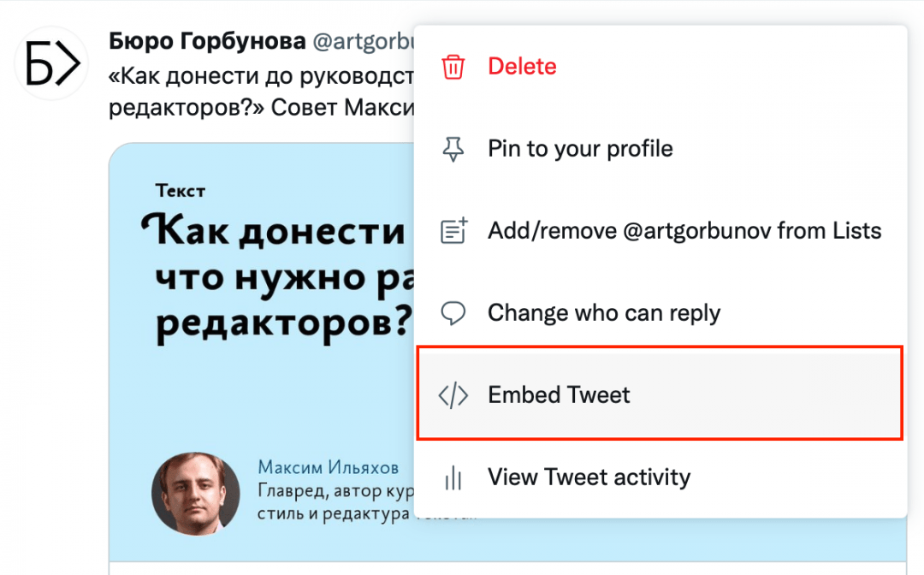
Task: Click the bar chart Tweet activity icon
Action: 453,477
